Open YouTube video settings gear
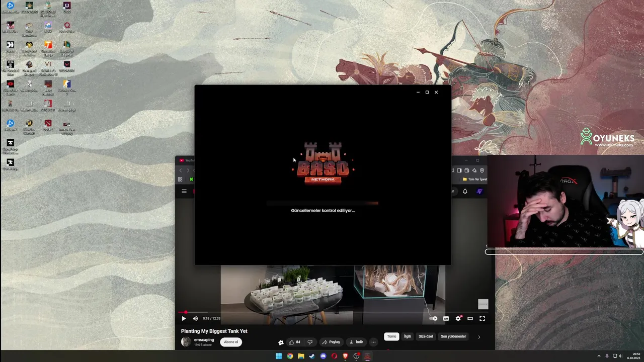Screen dimensions: 644x362 (458, 318)
